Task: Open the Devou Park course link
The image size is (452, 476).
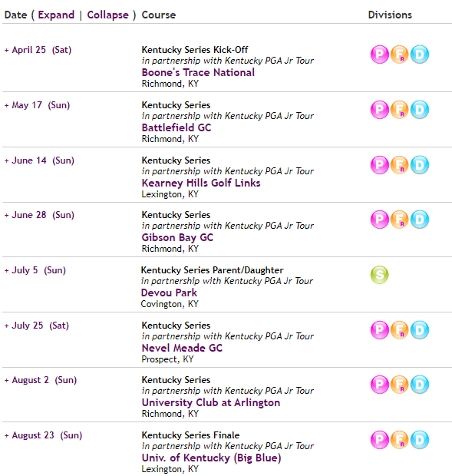Action: [169, 293]
